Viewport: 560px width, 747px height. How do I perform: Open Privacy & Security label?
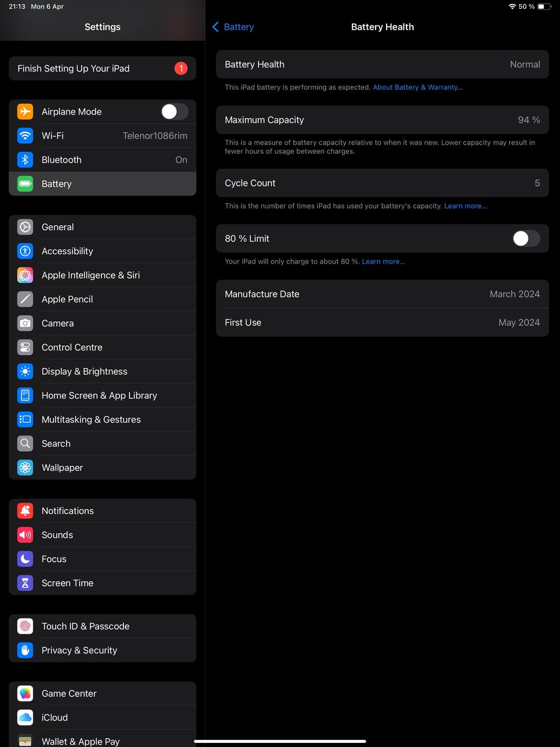coord(79,650)
